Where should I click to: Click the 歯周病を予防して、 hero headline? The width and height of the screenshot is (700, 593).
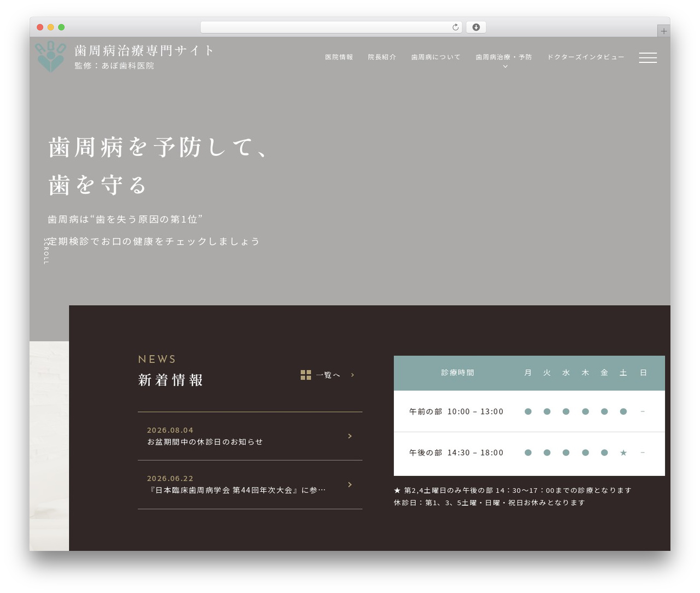pyautogui.click(x=159, y=147)
